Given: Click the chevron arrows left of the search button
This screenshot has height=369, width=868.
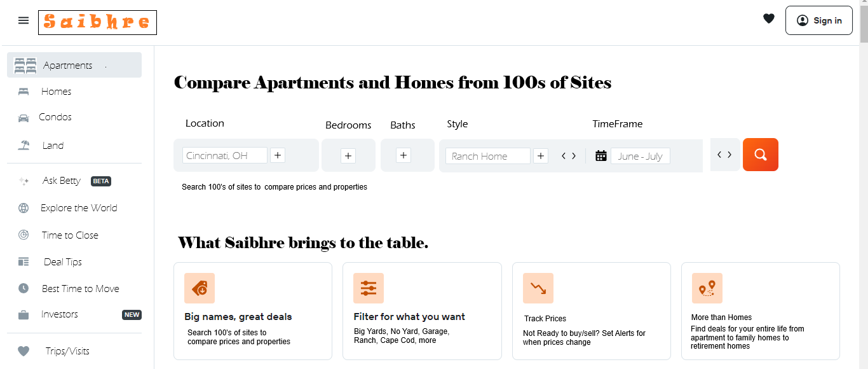Looking at the screenshot, I should (724, 155).
